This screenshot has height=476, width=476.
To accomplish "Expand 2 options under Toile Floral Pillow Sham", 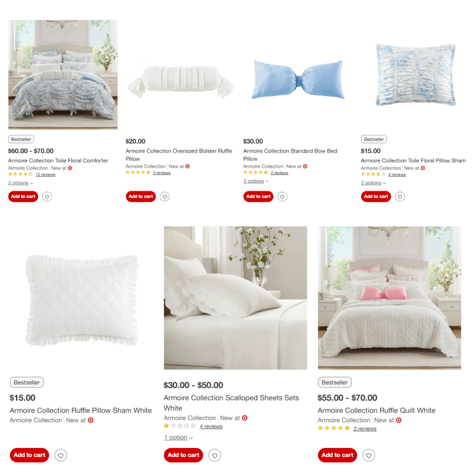I will [373, 183].
